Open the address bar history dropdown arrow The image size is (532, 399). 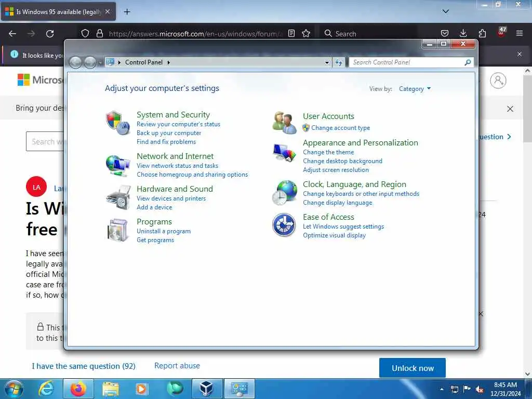tap(327, 62)
